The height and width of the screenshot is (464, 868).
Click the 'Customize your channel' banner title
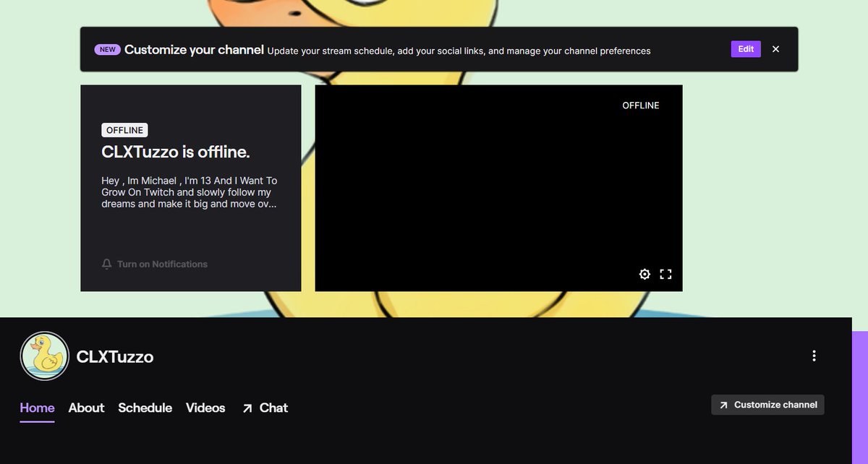click(194, 50)
